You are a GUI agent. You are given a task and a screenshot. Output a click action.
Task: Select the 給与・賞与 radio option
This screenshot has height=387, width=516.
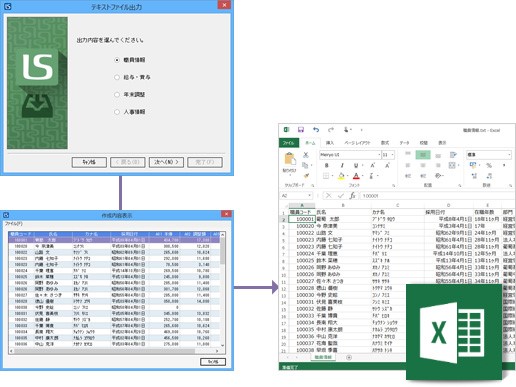[x=117, y=77]
